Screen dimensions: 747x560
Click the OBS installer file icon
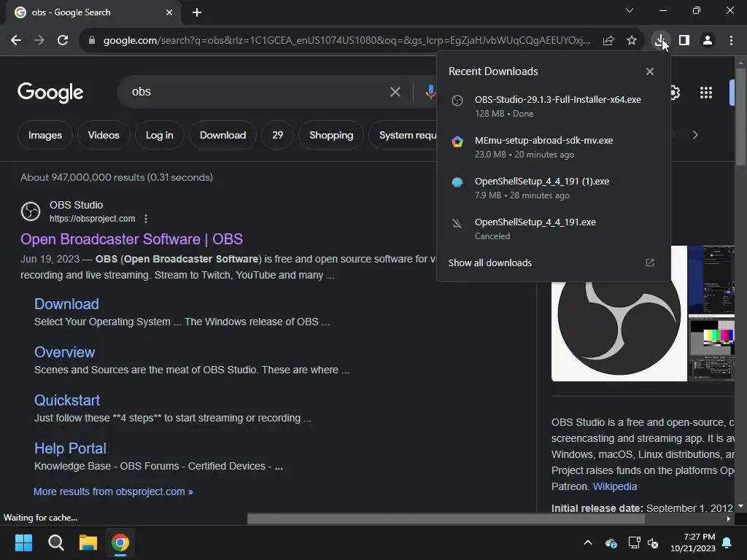[x=457, y=101]
